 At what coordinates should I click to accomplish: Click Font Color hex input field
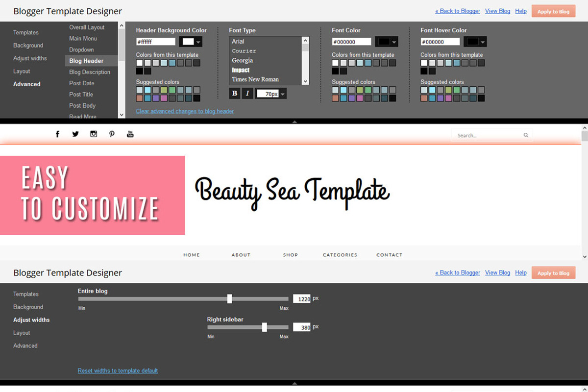(x=351, y=42)
